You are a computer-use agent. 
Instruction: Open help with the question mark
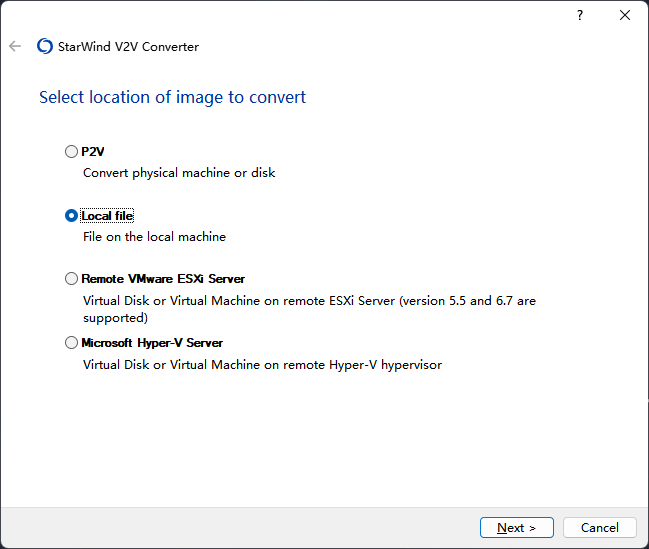(580, 15)
